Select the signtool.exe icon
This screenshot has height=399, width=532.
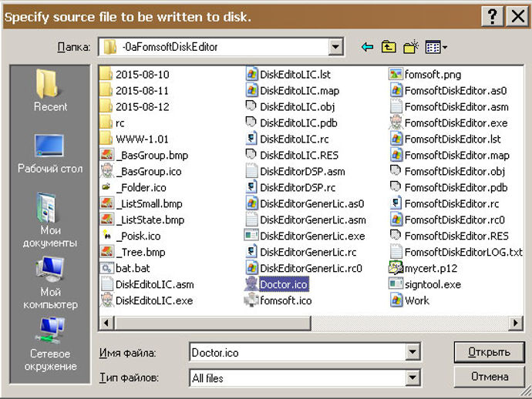[x=396, y=283]
